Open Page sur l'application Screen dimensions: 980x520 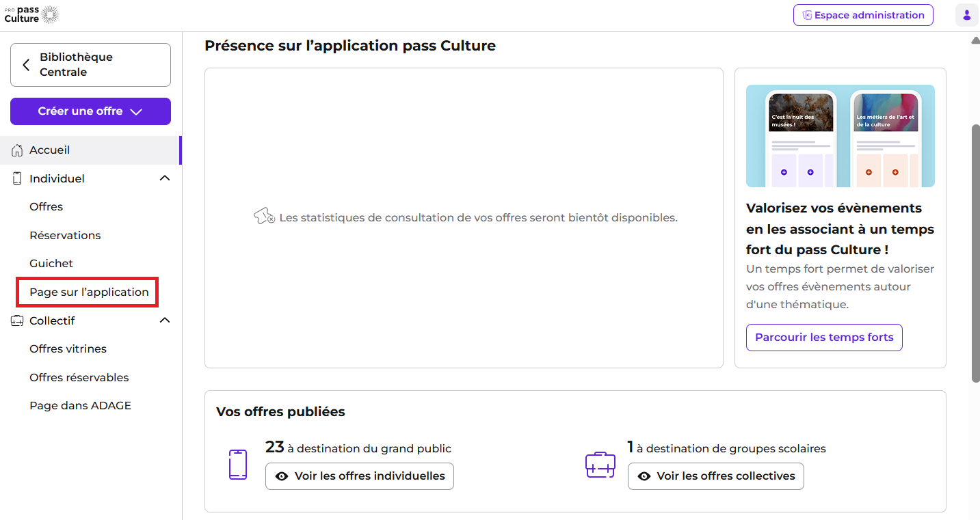[x=89, y=292]
